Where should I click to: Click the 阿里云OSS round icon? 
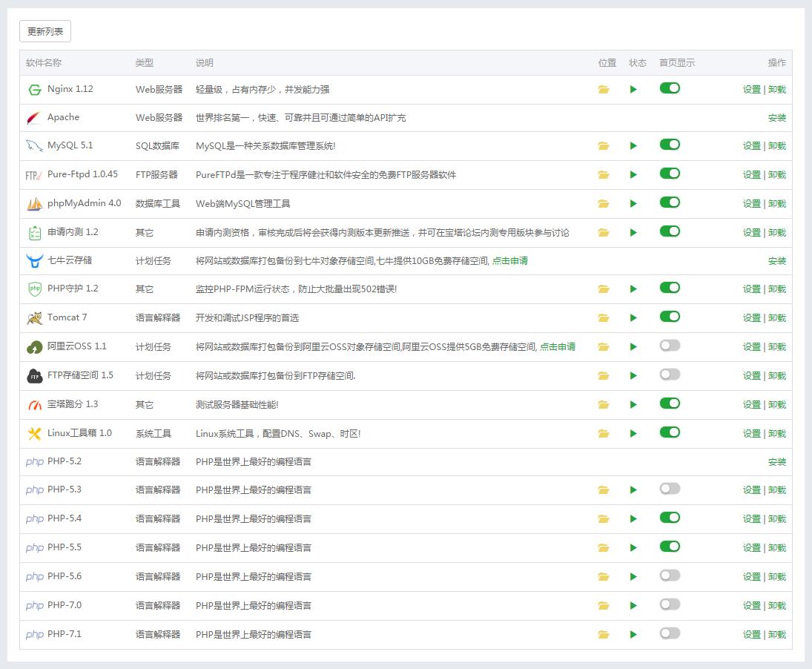click(x=35, y=346)
